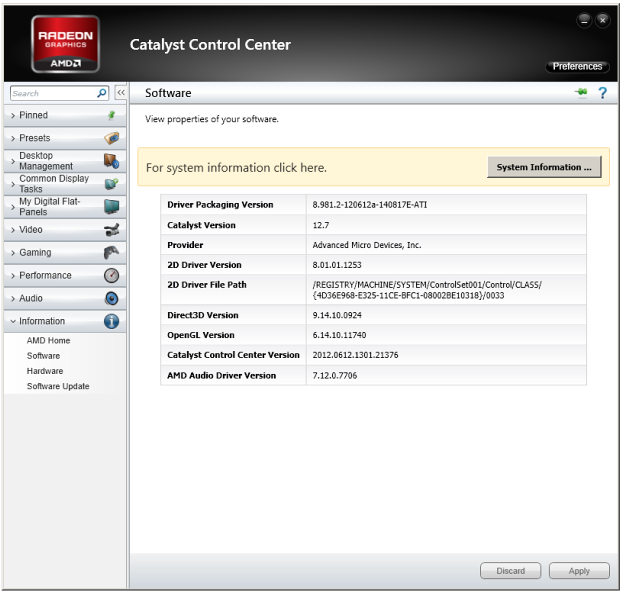Open AMD Home under Information
The height and width of the screenshot is (593, 620).
pos(48,341)
